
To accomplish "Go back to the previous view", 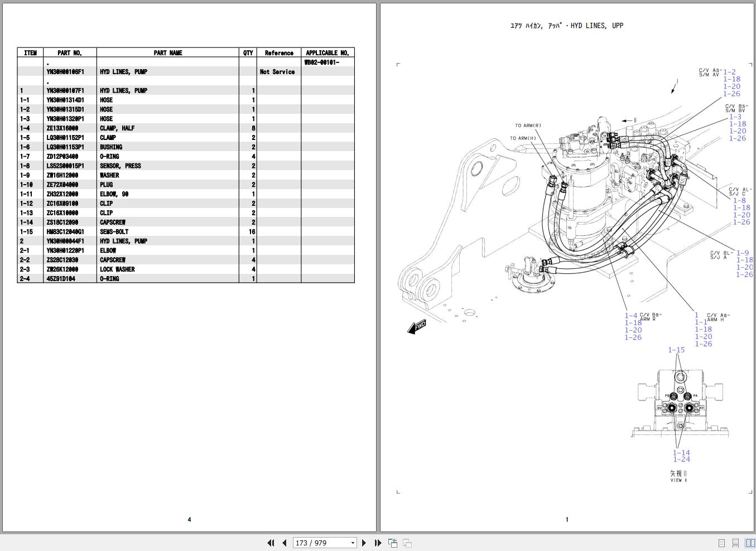I will [x=393, y=543].
